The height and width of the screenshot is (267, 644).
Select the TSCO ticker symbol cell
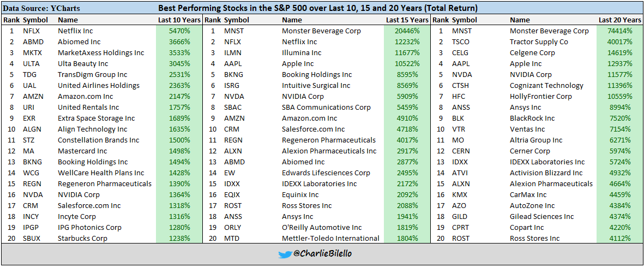463,42
